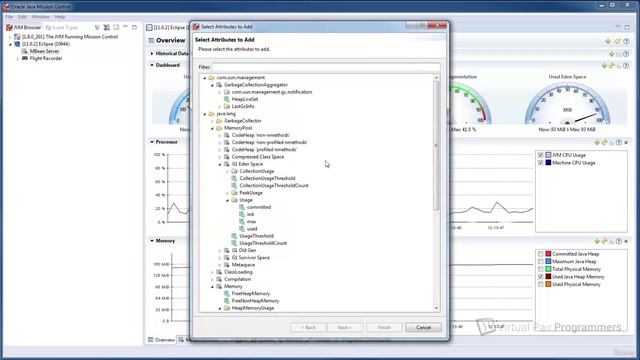Click help icon in Historical Data row
The width and height of the screenshot is (640, 360).
point(626,54)
